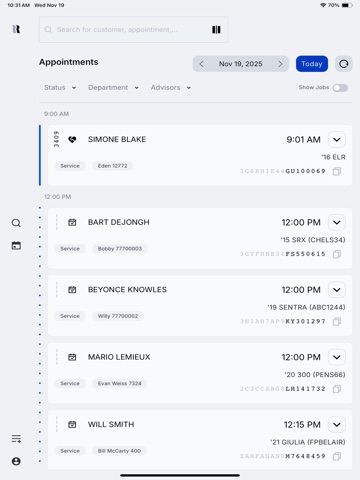Select the Evan Weiss 7324 advisor tag

(119, 383)
